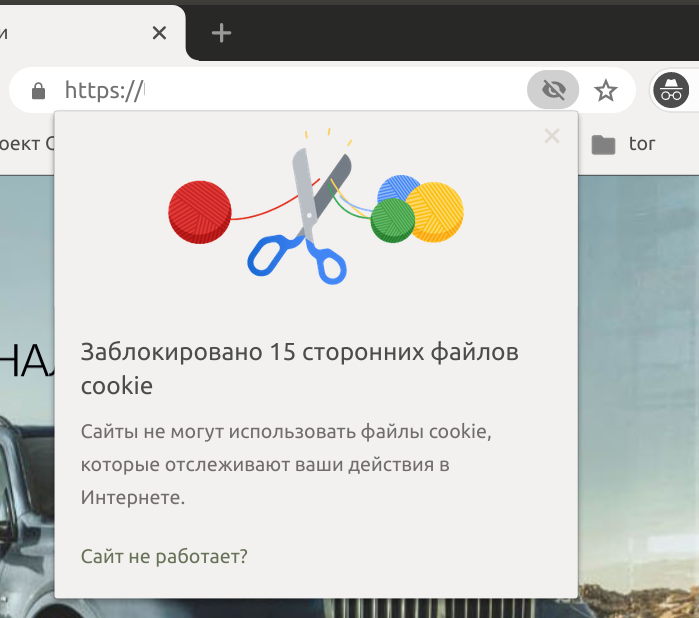Open a new tab with plus button

click(221, 33)
